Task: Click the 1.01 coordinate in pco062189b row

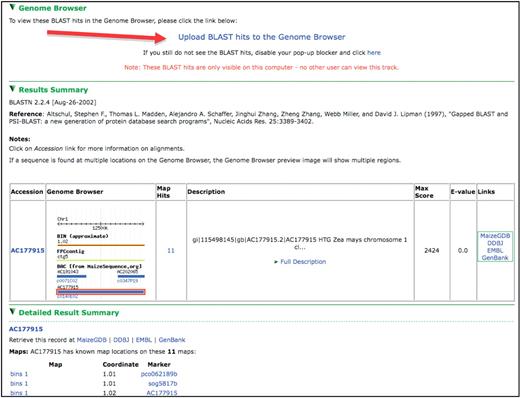Action: pos(109,374)
